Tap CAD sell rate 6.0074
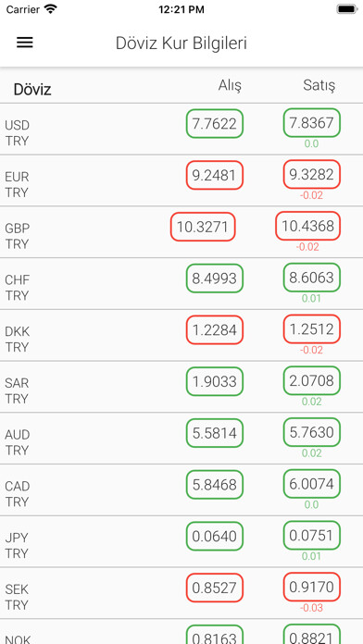Screen dimensions: 363x644 (312, 484)
